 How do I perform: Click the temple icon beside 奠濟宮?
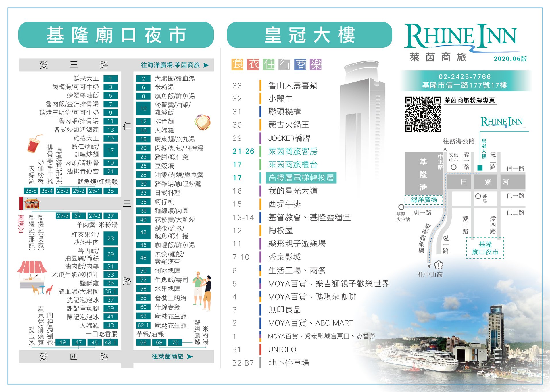click(x=32, y=203)
